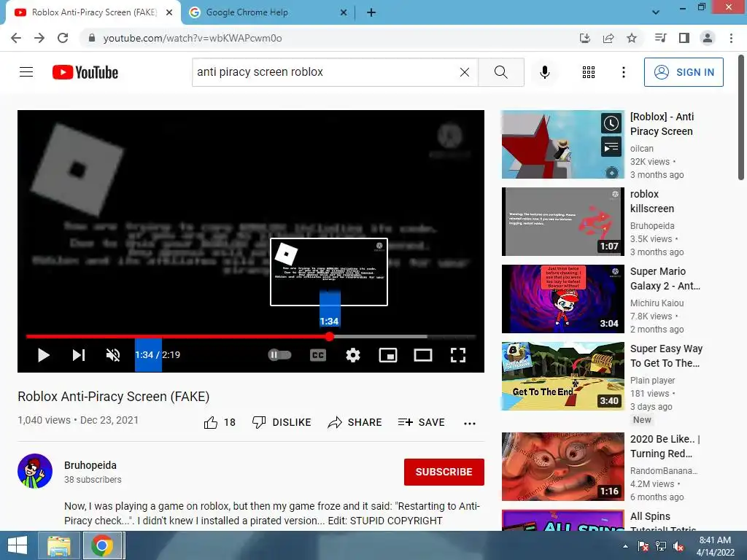Click the address bar URL
This screenshot has width=747, height=560.
click(x=193, y=38)
